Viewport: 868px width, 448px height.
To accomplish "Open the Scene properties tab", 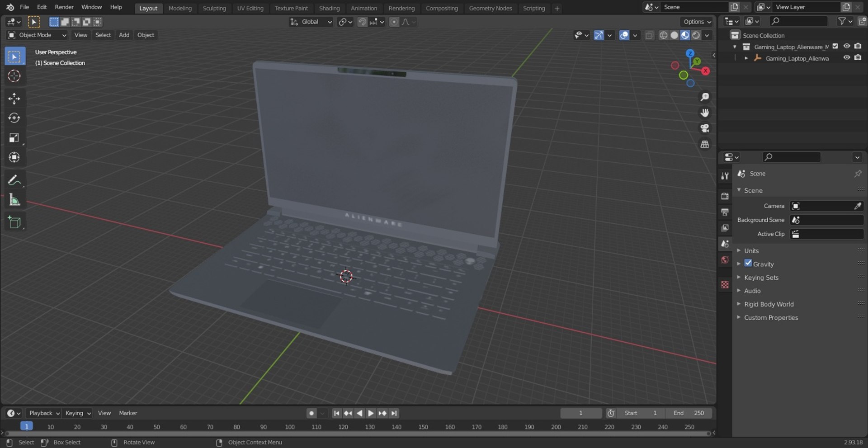I will (725, 244).
